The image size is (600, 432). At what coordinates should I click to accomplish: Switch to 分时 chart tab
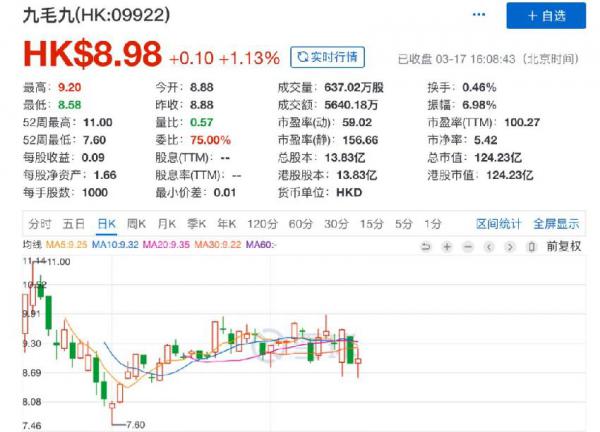39,224
